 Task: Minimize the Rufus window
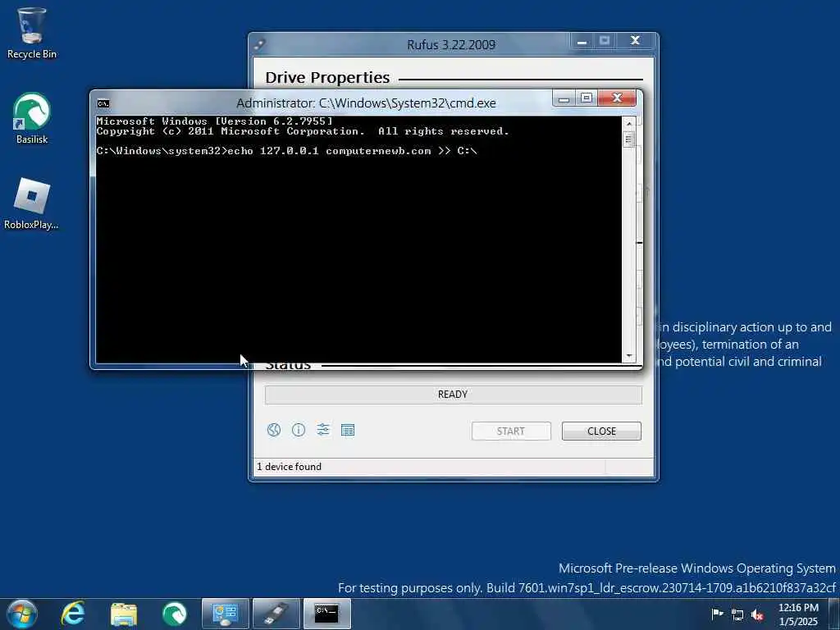tap(582, 41)
